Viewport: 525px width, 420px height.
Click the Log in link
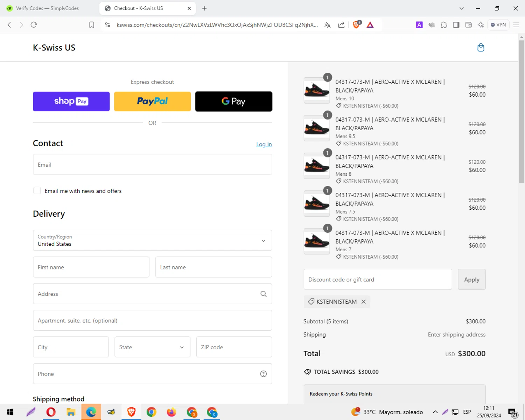point(264,144)
